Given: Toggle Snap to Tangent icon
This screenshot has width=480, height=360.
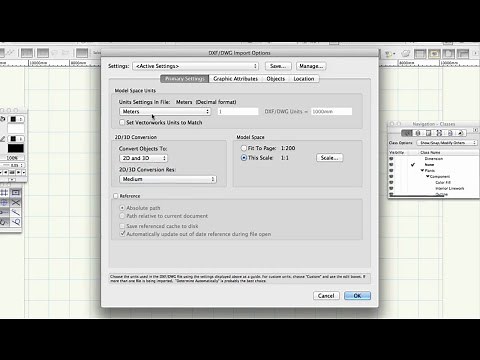Looking at the screenshot, I should 15,222.
